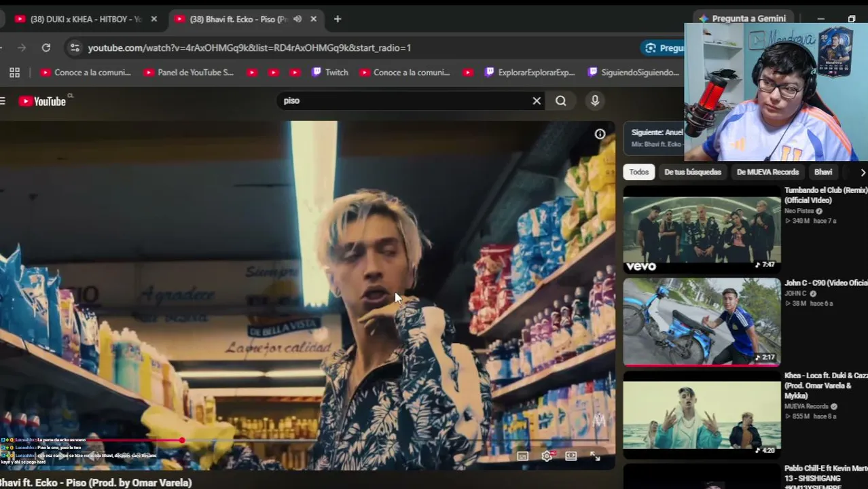
Task: Open John C - C90 video thumbnail
Action: (x=702, y=322)
